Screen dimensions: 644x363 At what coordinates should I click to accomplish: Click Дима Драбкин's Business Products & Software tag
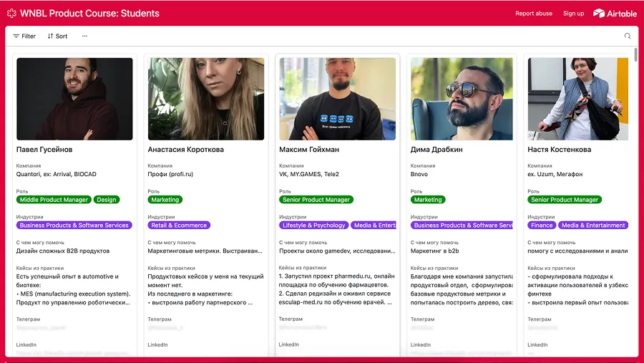coord(462,226)
